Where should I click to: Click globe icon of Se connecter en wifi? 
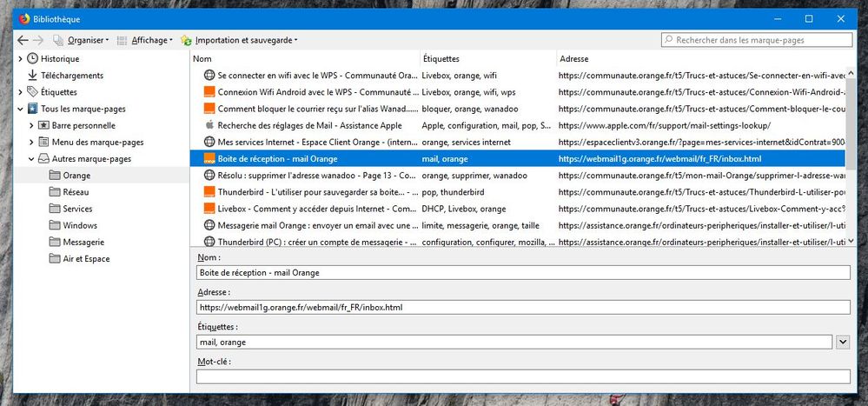(209, 76)
